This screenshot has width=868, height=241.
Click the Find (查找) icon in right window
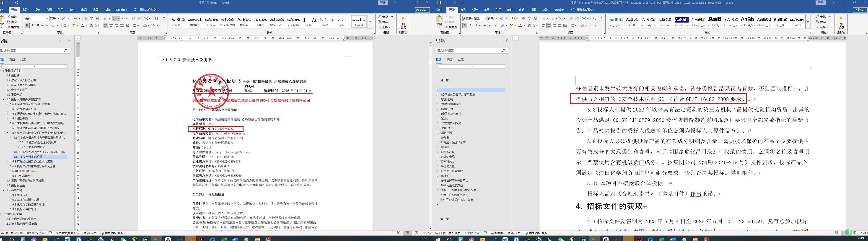tap(818, 17)
